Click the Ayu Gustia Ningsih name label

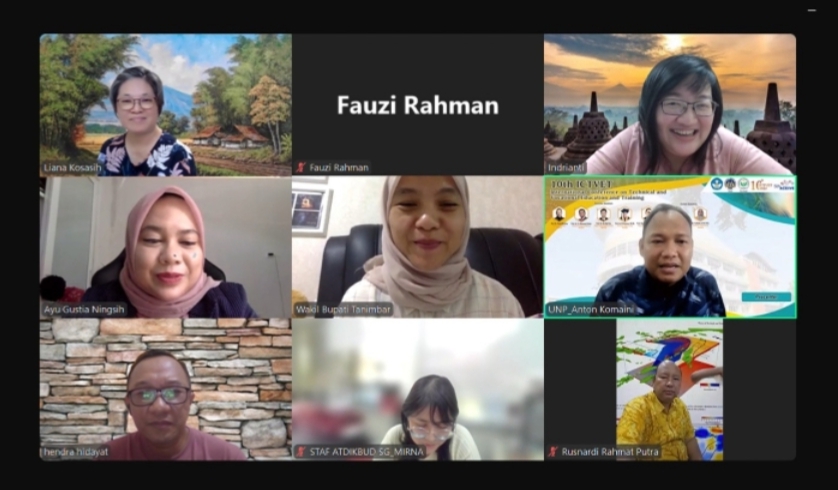click(84, 309)
